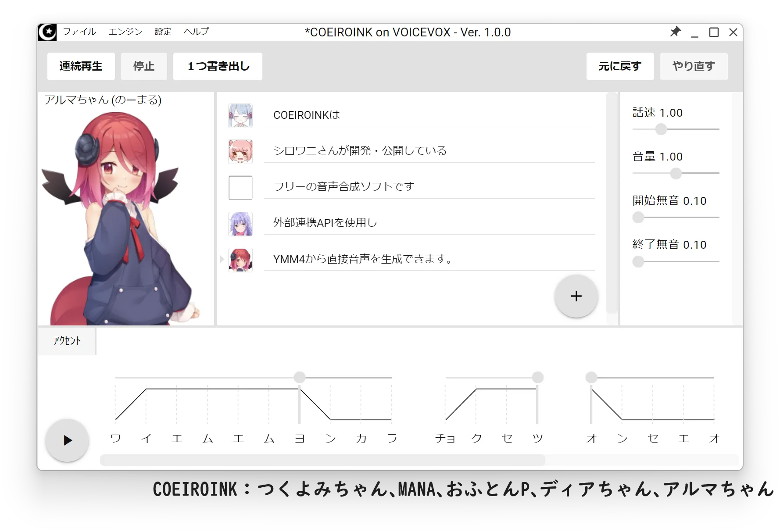Add a new text line with plus button
This screenshot has width=780, height=532.
click(576, 296)
